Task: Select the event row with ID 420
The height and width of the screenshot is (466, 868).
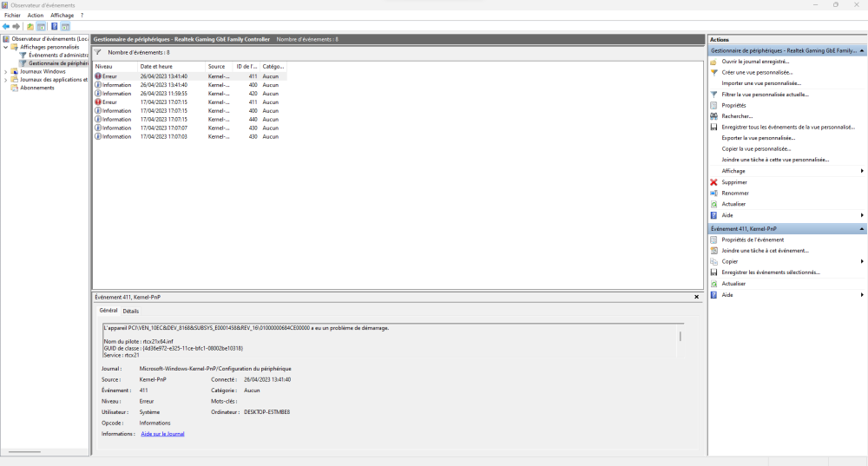Action: tap(190, 94)
